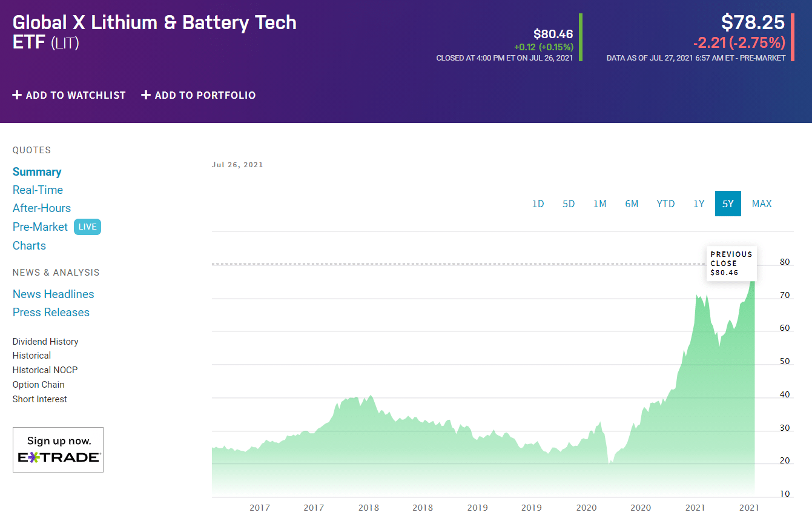Open the Charts section

point(29,245)
